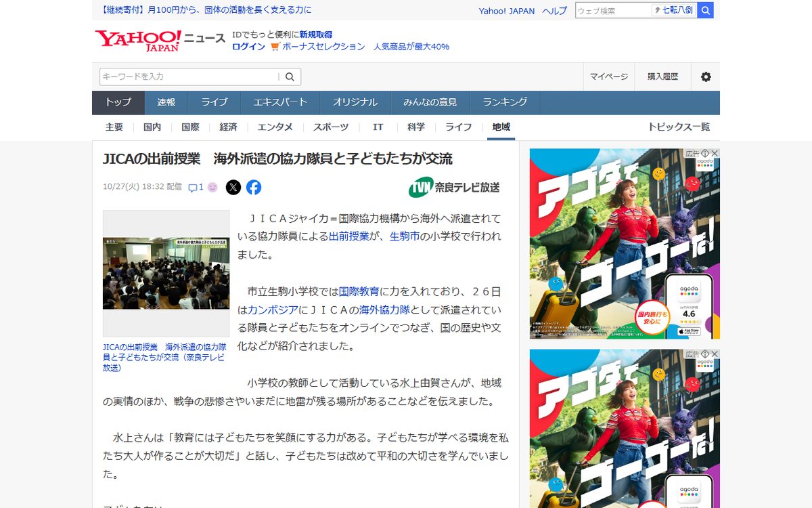Click the second agoda advertisement banner
This screenshot has width=812, height=508.
coord(625,429)
